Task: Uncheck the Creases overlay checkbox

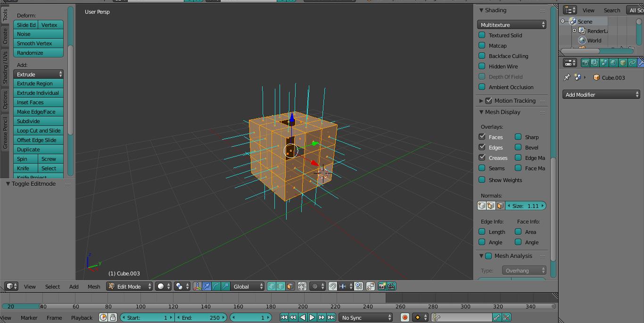Action: pos(482,158)
